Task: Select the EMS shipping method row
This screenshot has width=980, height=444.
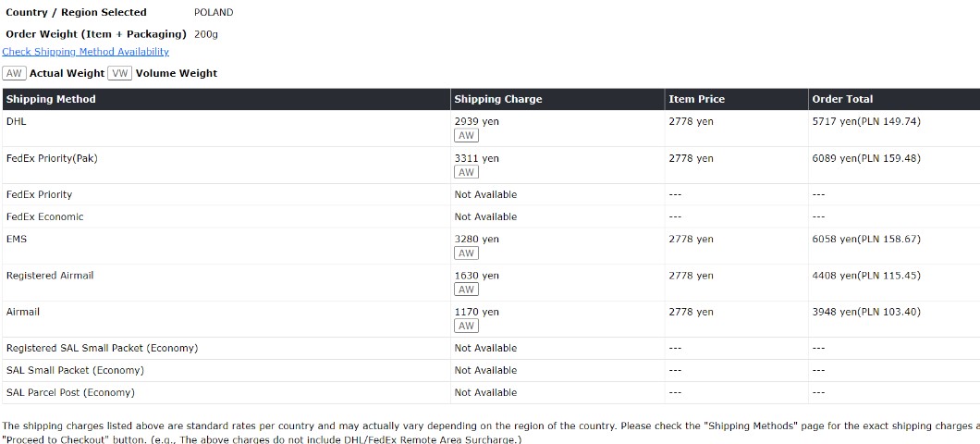Action: (17, 239)
